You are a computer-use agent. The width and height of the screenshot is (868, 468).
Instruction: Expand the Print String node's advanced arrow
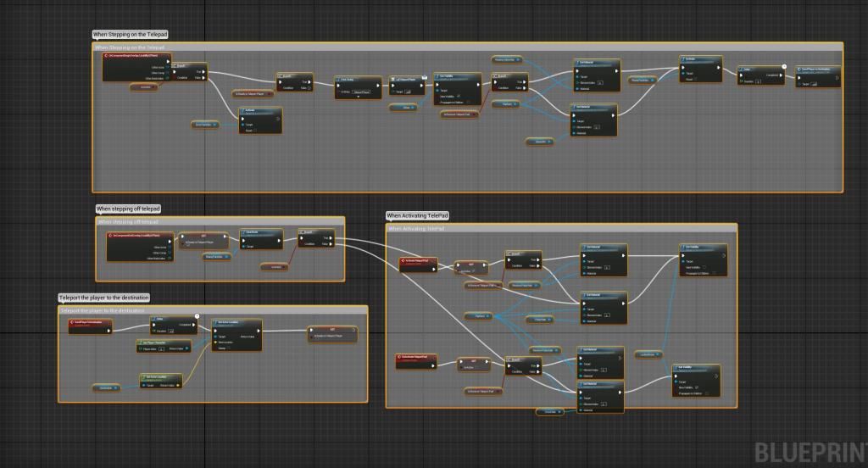pyautogui.click(x=358, y=97)
